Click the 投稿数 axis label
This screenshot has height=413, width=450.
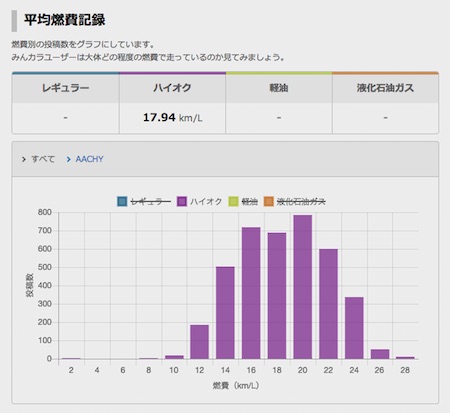click(x=30, y=285)
